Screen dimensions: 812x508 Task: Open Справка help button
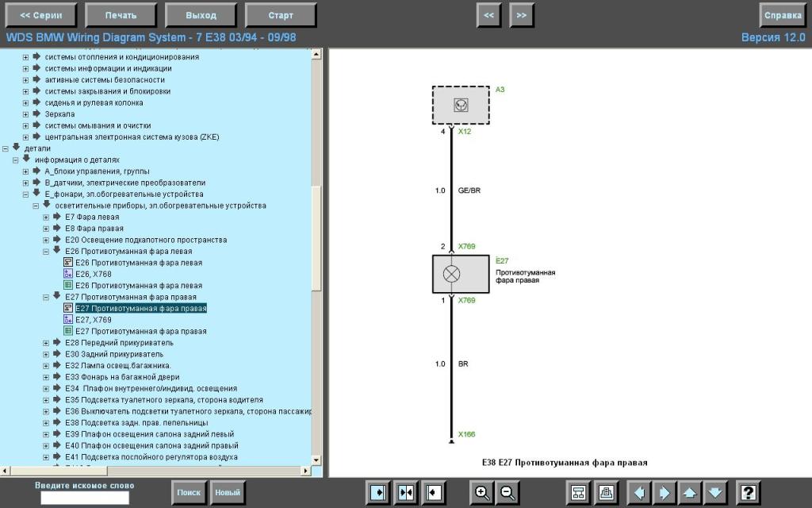pyautogui.click(x=783, y=15)
